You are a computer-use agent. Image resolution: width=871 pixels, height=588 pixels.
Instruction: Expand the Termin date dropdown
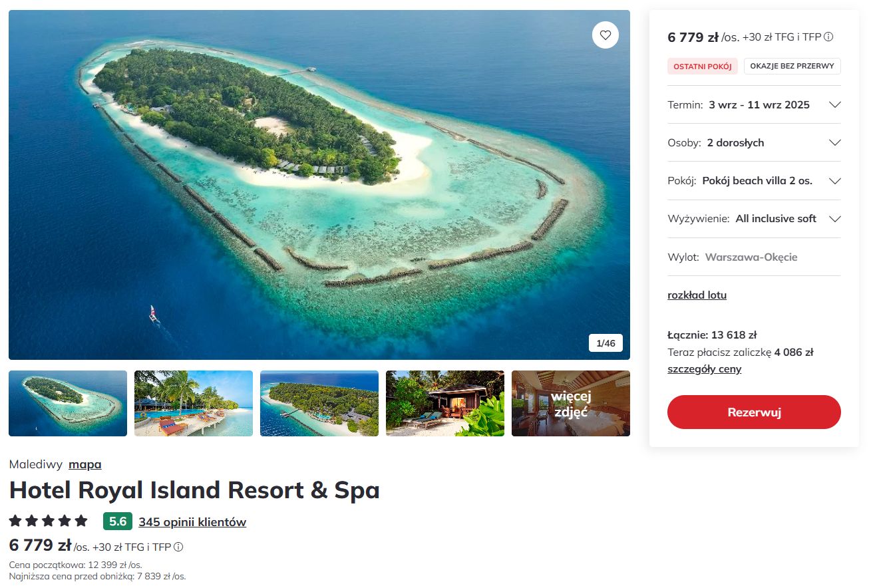(x=754, y=104)
